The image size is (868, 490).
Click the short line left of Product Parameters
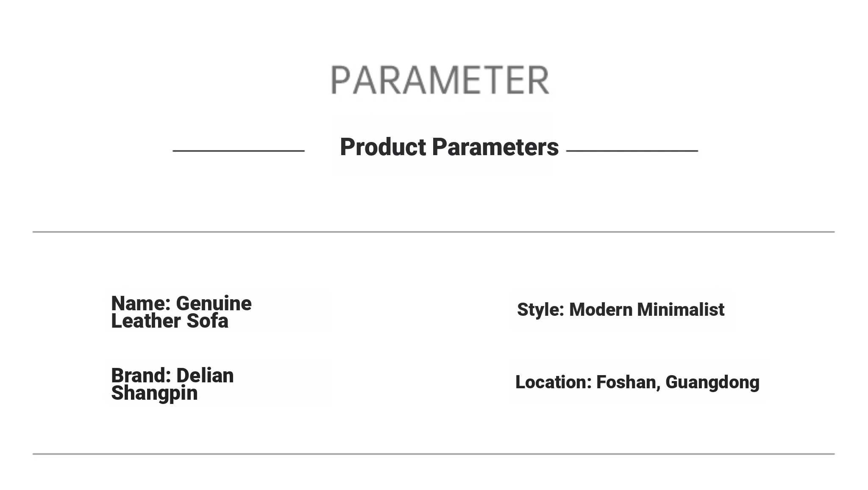click(239, 150)
